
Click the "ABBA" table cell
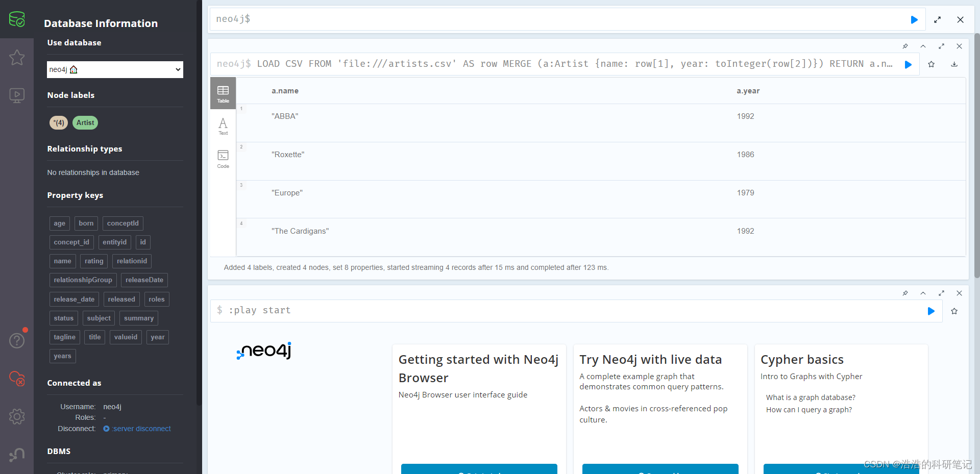pos(285,116)
